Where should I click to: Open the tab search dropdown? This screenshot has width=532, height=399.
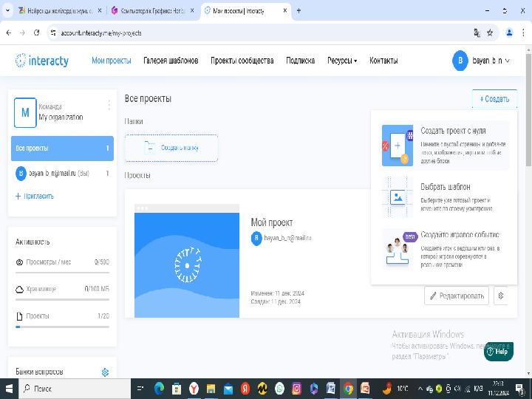pyautogui.click(x=7, y=10)
